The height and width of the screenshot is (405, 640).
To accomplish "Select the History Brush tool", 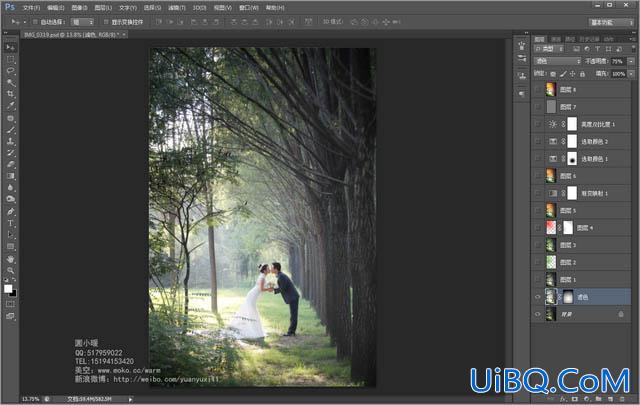I will (11, 153).
